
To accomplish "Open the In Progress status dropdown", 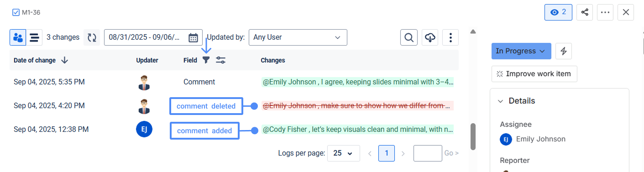I will tap(521, 51).
